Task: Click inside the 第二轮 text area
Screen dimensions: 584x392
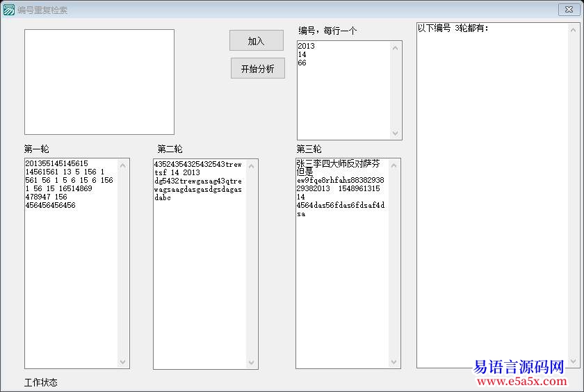Action: click(206, 264)
